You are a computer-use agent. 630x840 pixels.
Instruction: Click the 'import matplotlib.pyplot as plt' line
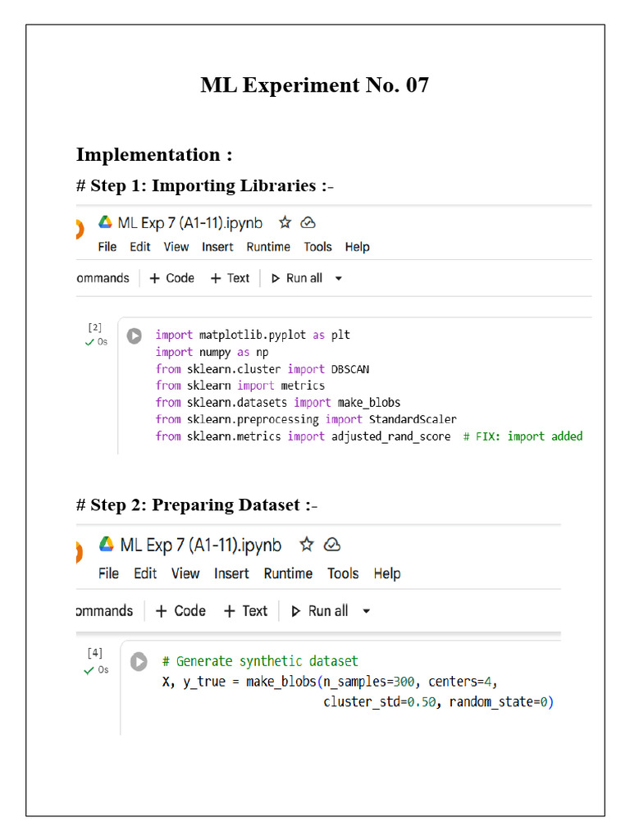(x=253, y=336)
